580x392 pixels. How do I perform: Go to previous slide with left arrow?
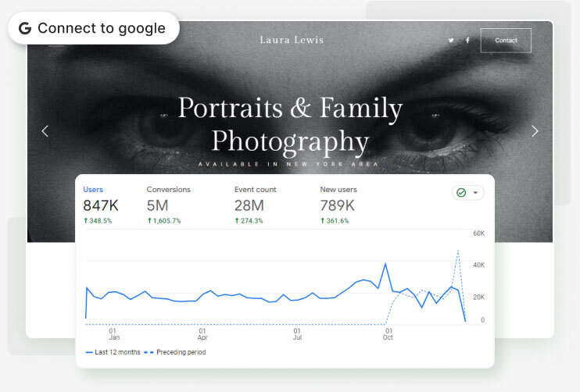point(45,131)
